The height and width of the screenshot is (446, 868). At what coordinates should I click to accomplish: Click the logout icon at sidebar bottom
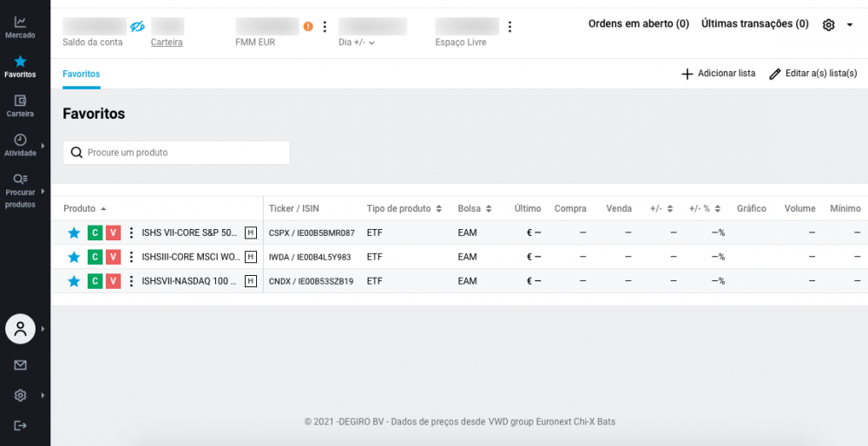point(20,425)
